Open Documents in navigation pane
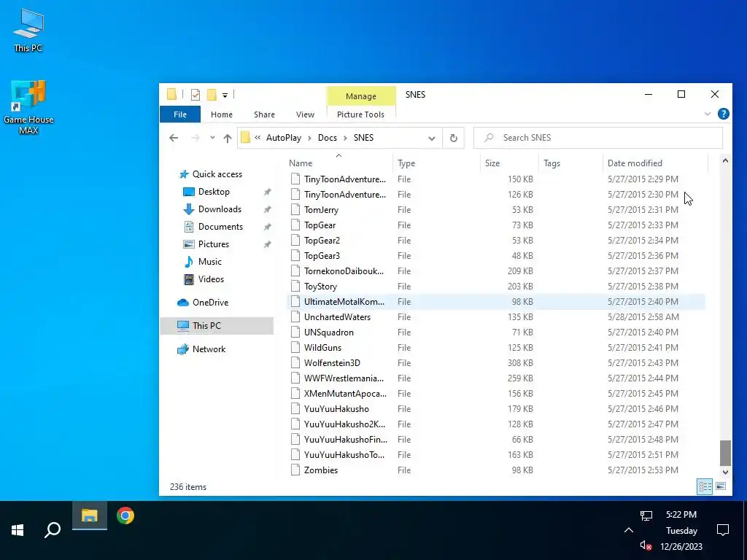The width and height of the screenshot is (747, 560). [x=220, y=227]
